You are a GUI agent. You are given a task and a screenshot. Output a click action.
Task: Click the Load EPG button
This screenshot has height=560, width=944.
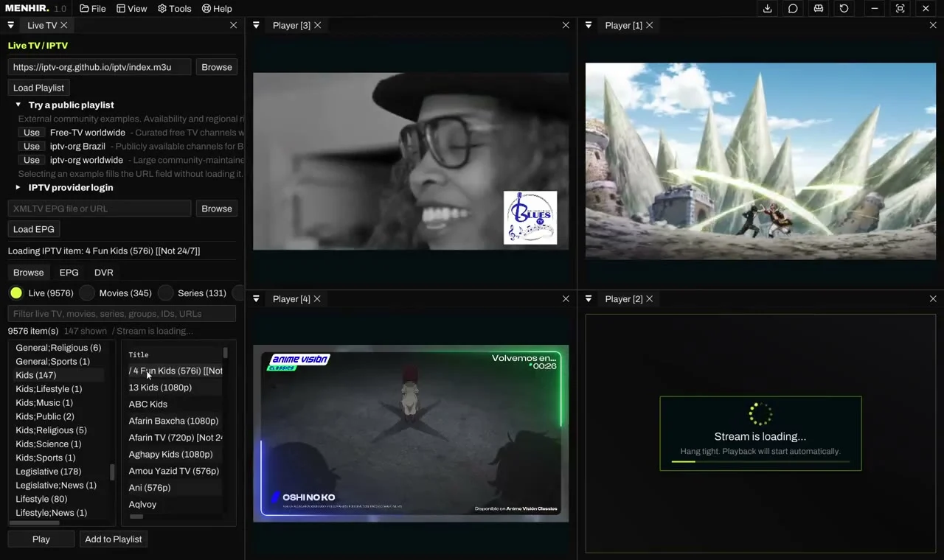(34, 229)
